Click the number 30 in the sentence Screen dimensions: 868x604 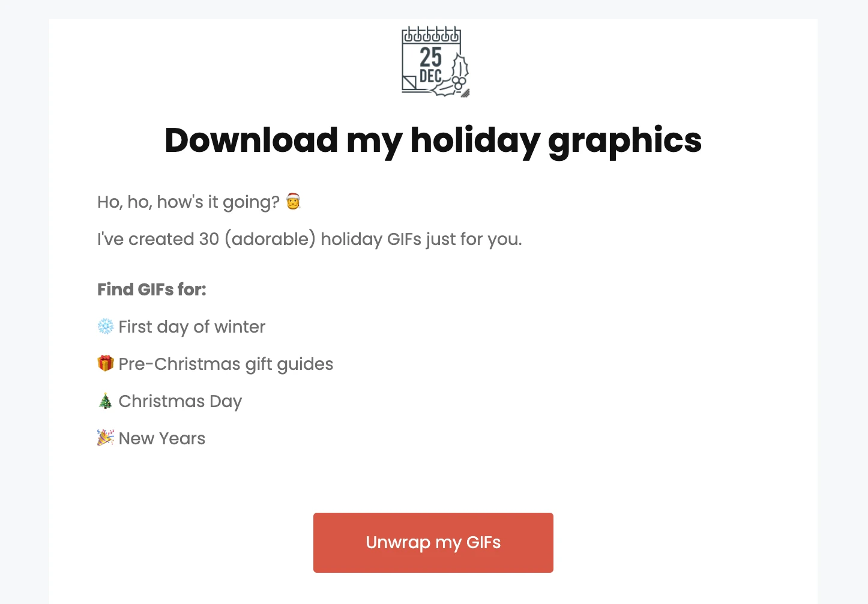click(209, 239)
